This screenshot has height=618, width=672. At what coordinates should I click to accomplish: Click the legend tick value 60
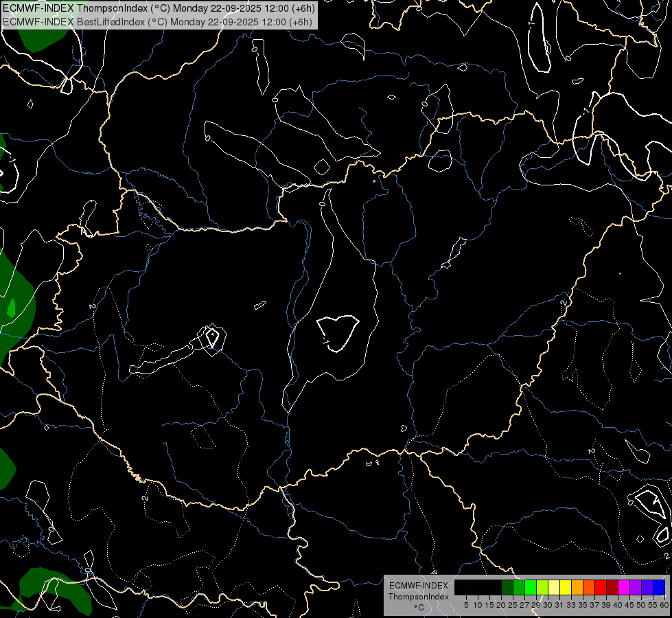[x=664, y=605]
